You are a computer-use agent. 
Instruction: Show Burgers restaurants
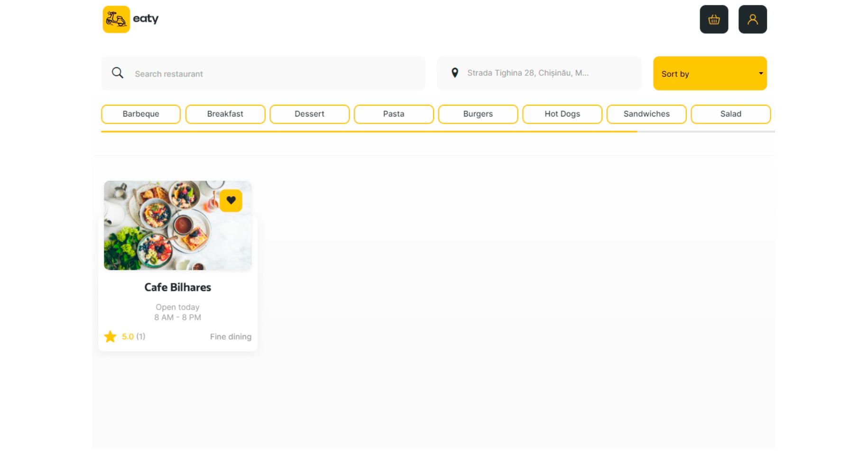(478, 114)
